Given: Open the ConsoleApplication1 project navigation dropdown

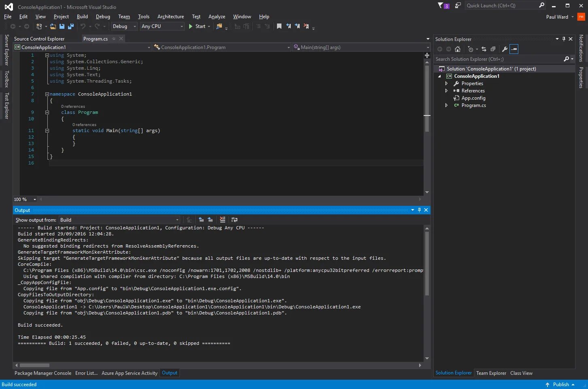Looking at the screenshot, I should 82,47.
